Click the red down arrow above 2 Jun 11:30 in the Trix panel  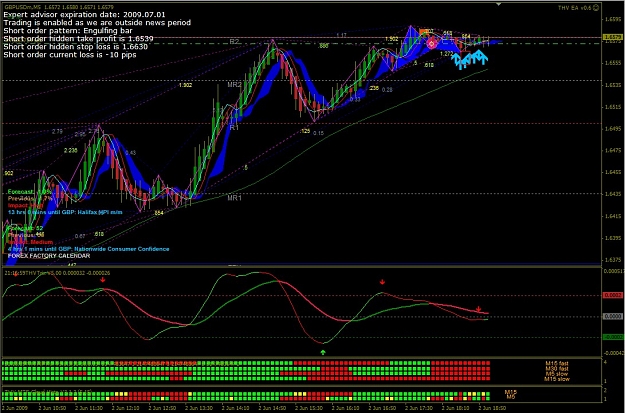tap(103, 280)
